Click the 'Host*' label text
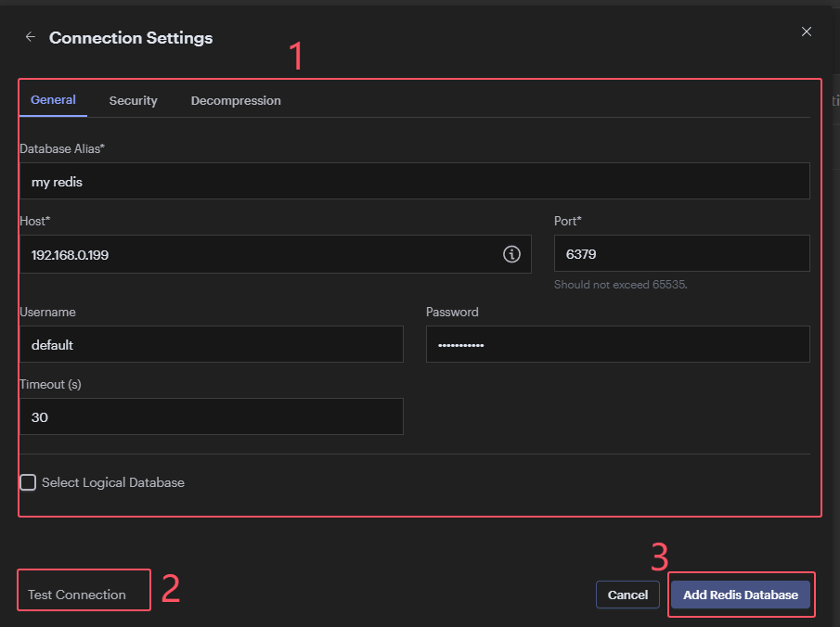 click(35, 221)
